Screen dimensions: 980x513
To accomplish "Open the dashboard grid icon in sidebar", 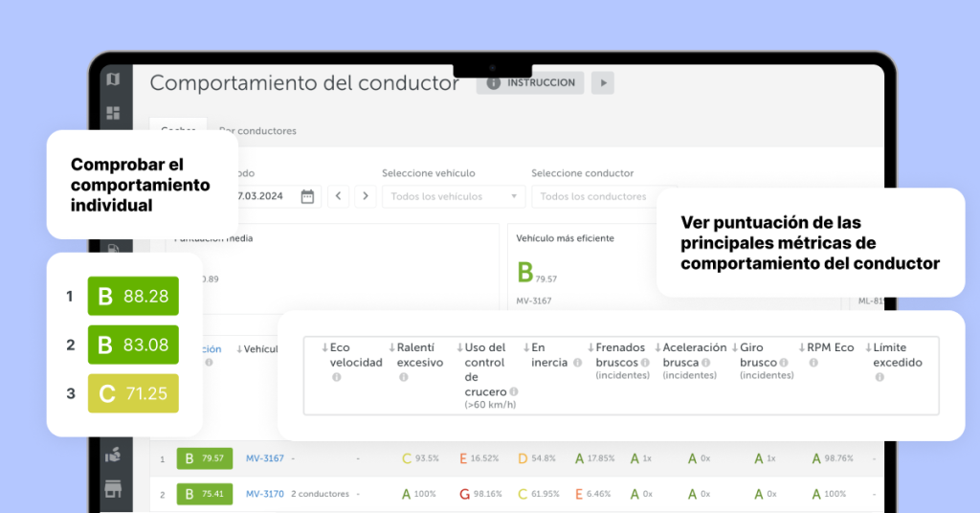I will point(113,113).
